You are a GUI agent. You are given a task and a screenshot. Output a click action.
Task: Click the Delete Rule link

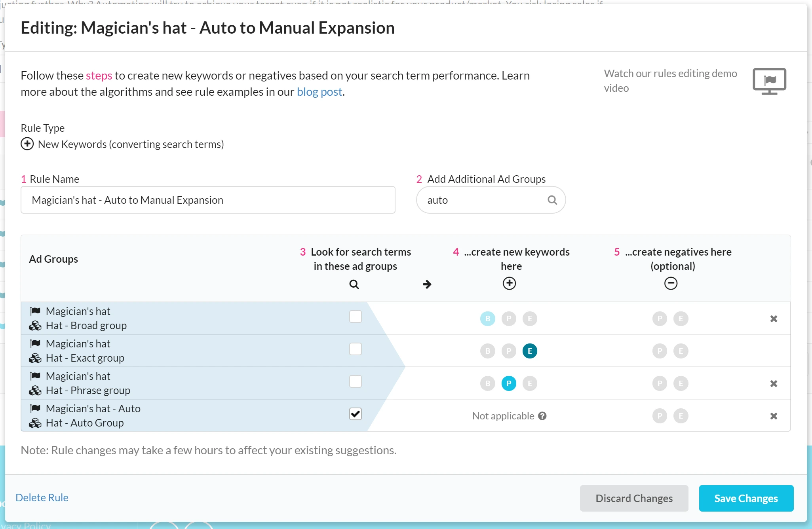[x=42, y=498]
